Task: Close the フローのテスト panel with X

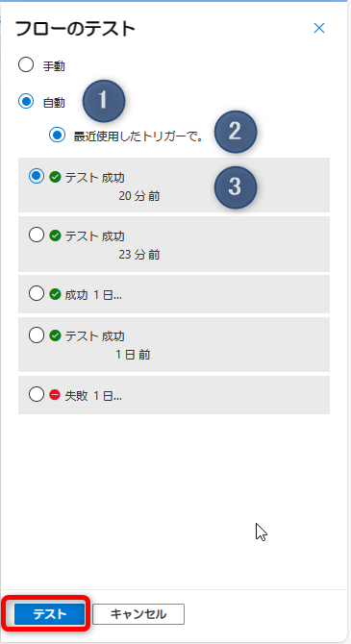Action: pos(319,28)
